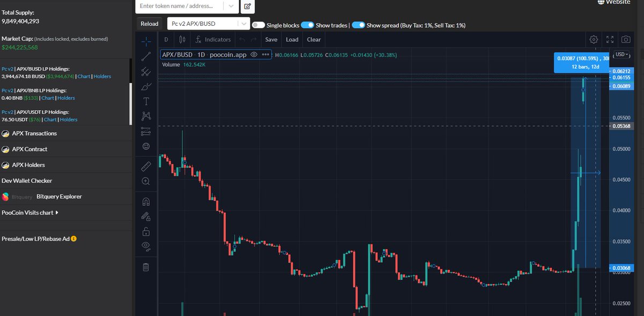Click the Reload button

pos(149,24)
